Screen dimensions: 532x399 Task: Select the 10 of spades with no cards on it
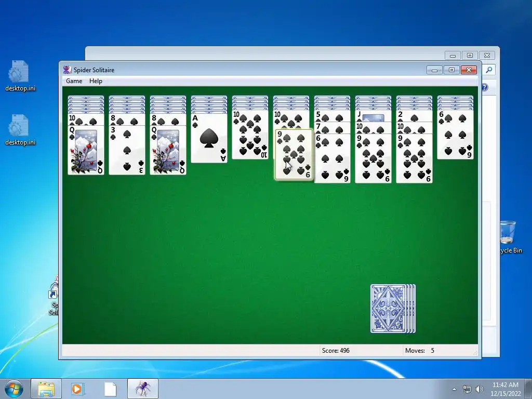(x=250, y=135)
